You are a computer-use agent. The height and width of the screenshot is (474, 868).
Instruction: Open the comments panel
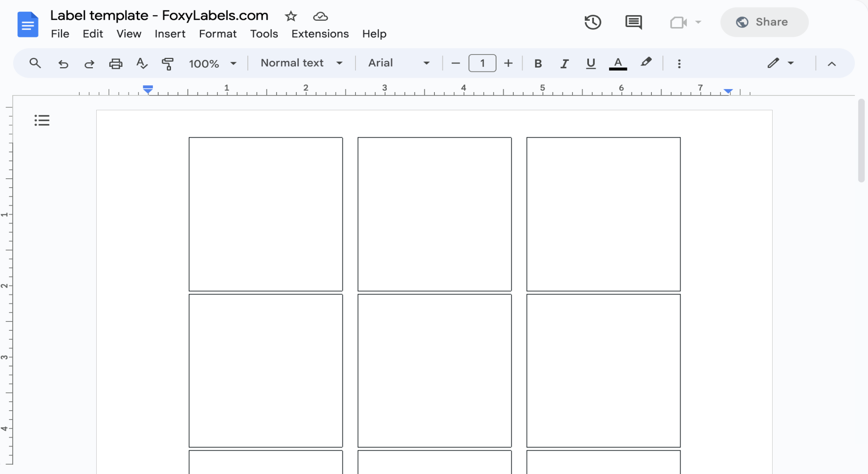tap(634, 22)
